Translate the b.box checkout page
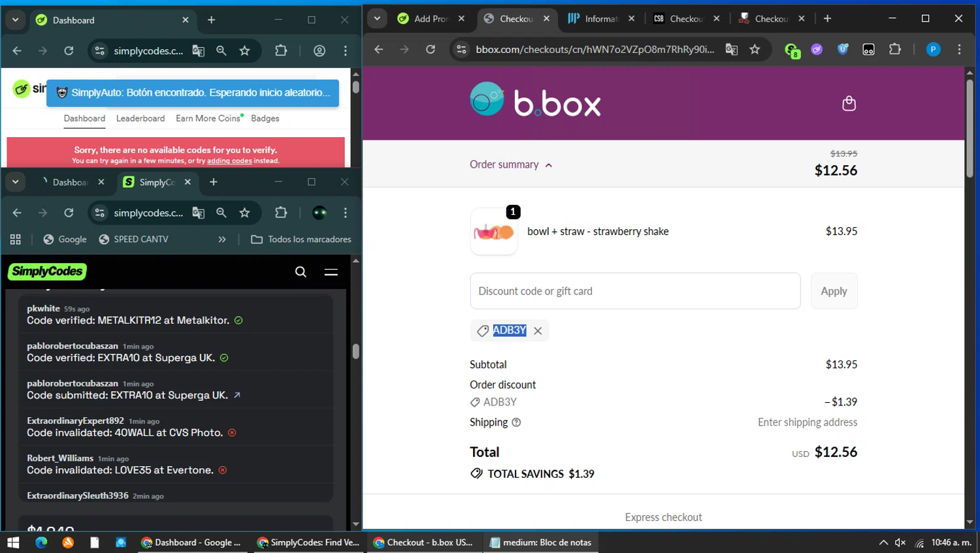The height and width of the screenshot is (553, 980). (x=732, y=50)
